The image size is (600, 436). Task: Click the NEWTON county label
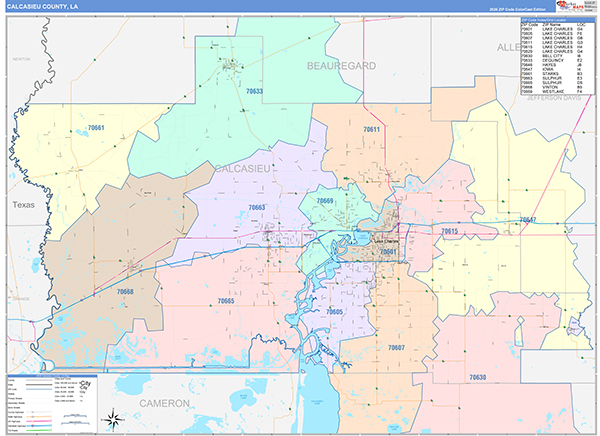click(21, 59)
